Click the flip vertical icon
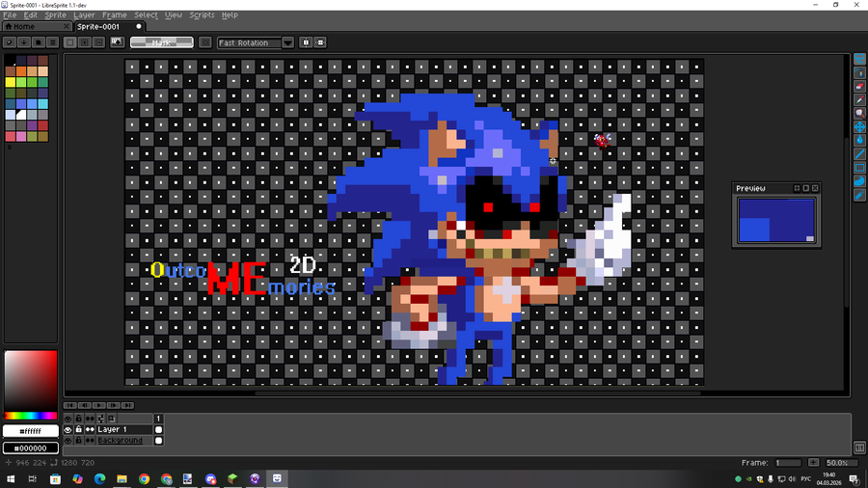The width and height of the screenshot is (868, 488). point(320,42)
